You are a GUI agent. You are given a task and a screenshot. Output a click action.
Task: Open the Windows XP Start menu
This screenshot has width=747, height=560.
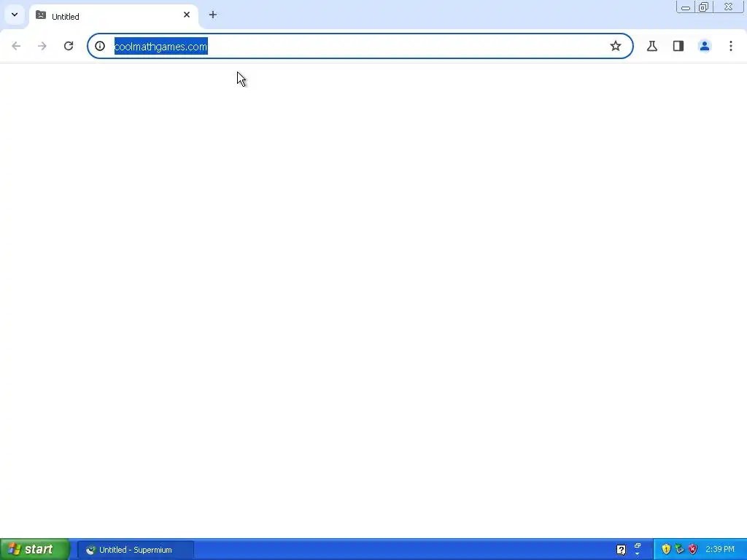click(x=34, y=550)
